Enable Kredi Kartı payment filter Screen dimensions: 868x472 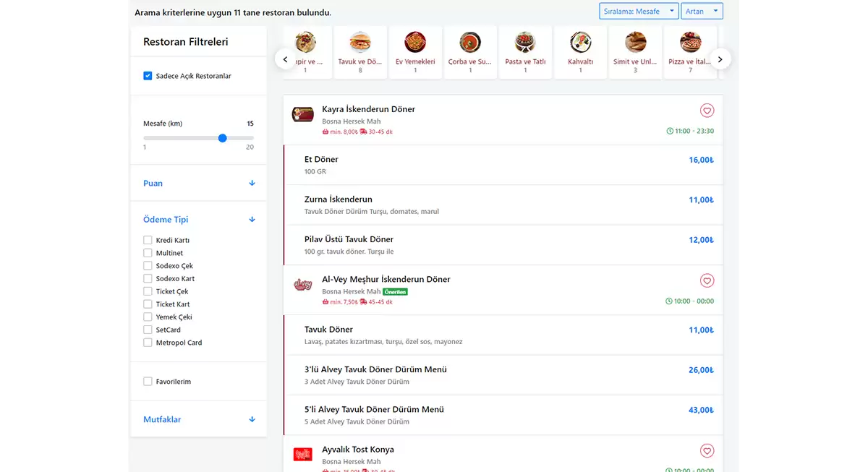(148, 240)
